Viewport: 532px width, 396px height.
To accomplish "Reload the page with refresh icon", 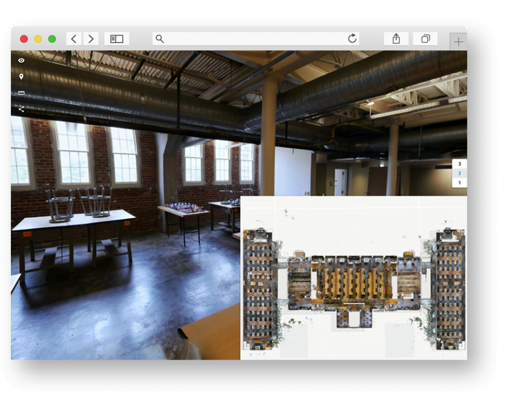I will tap(352, 38).
